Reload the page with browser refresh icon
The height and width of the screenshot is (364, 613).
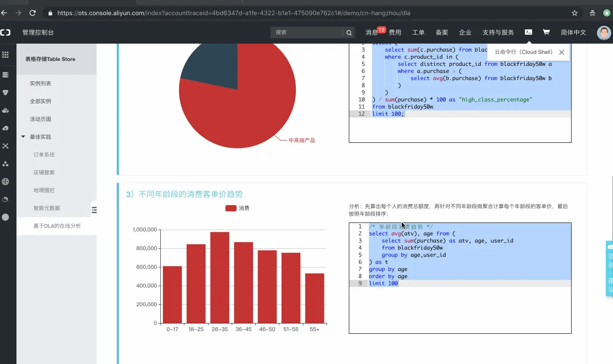point(33,13)
